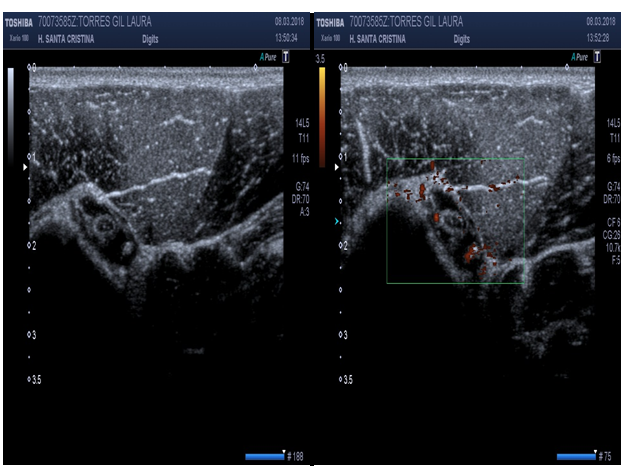Click the cine loop bar at frame #75
Viewport: 626px width, 474px height.
pyautogui.click(x=576, y=457)
